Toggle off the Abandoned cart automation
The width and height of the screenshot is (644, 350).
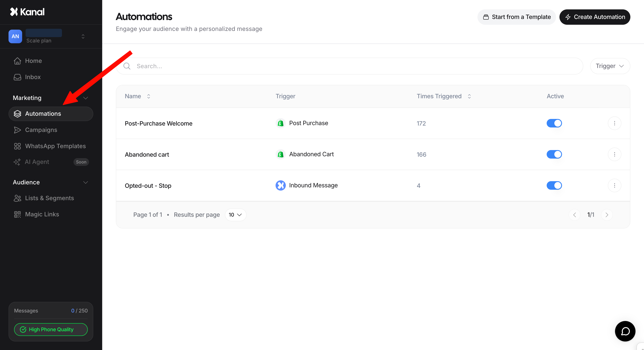pos(554,154)
